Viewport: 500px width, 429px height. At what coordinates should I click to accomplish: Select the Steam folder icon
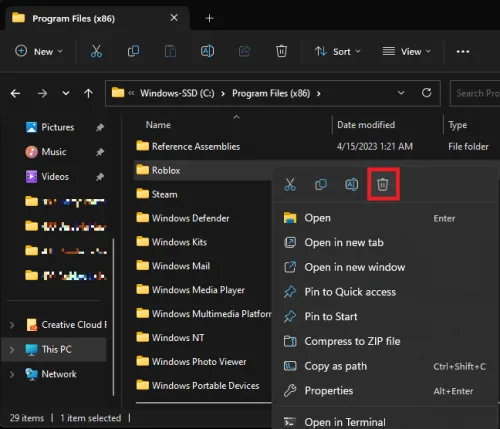pos(143,194)
